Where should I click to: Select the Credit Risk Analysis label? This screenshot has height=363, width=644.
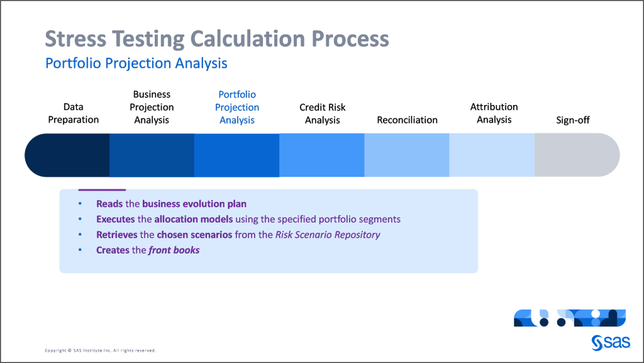[322, 113]
